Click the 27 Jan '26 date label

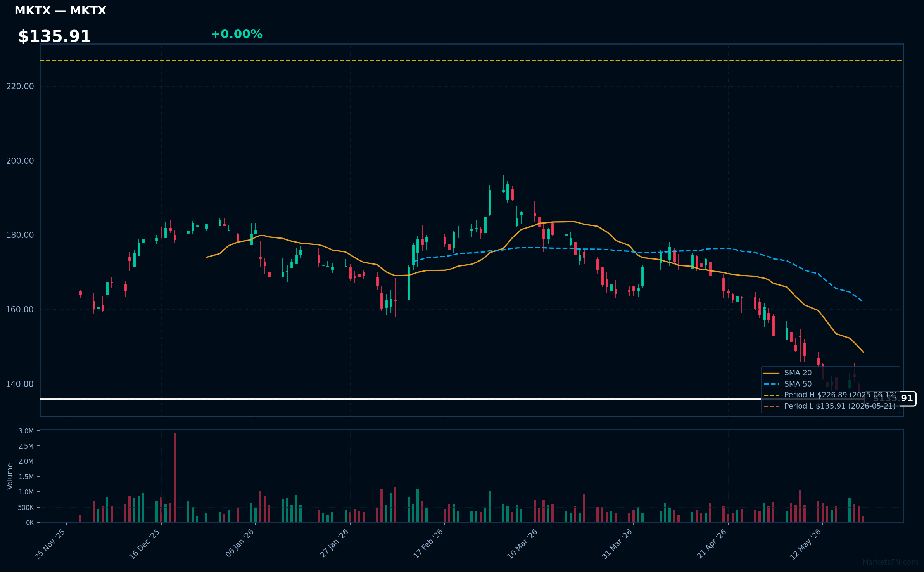point(334,544)
